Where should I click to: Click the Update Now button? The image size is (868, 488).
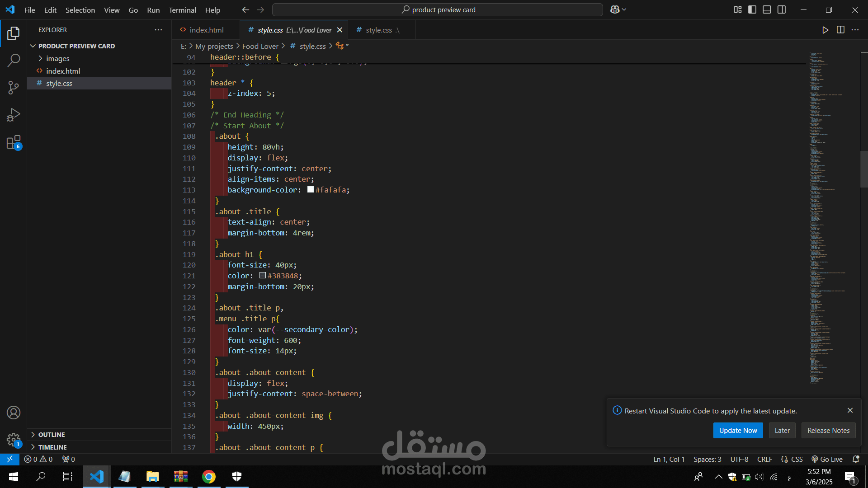pos(738,430)
